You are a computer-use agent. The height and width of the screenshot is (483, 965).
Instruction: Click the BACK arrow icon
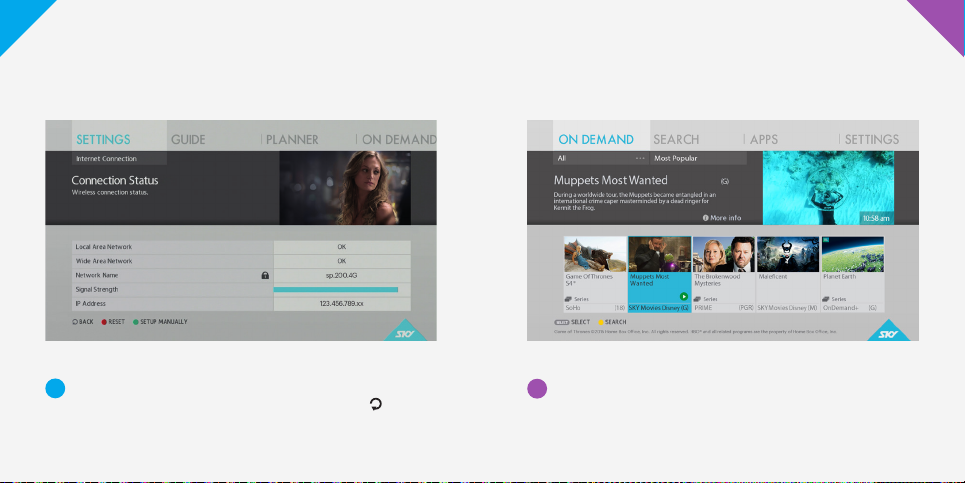pyautogui.click(x=75, y=322)
